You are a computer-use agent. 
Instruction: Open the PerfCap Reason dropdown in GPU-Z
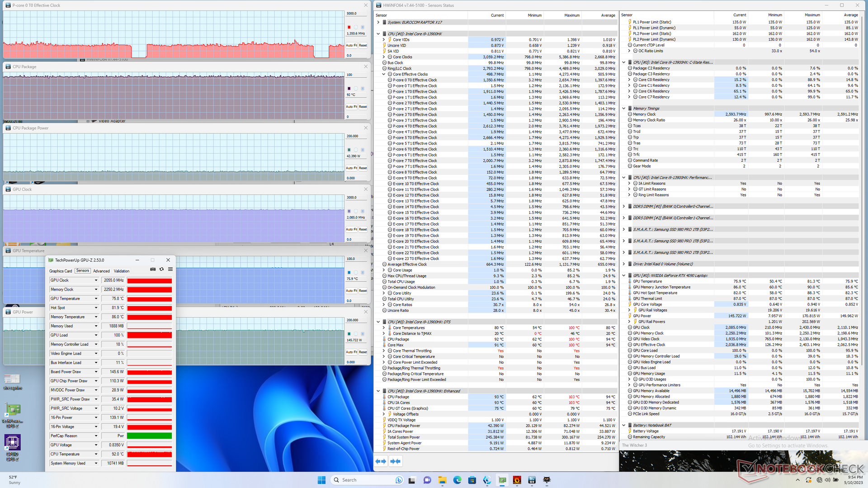point(96,436)
